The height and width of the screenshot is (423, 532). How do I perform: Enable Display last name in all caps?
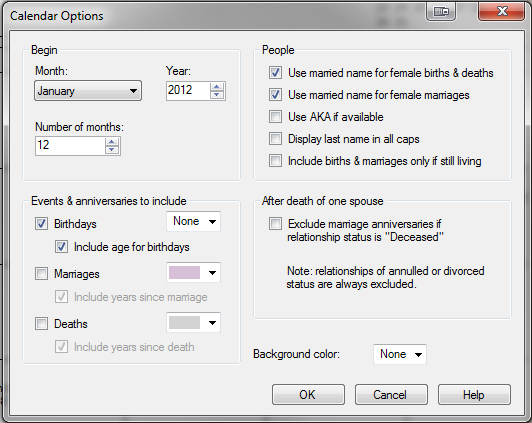[x=275, y=139]
